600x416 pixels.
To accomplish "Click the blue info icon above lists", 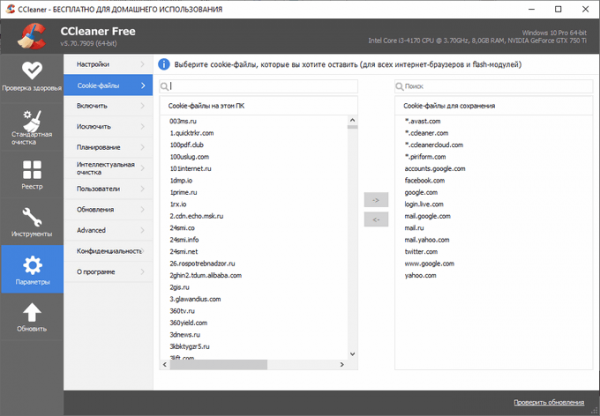I will pos(164,64).
